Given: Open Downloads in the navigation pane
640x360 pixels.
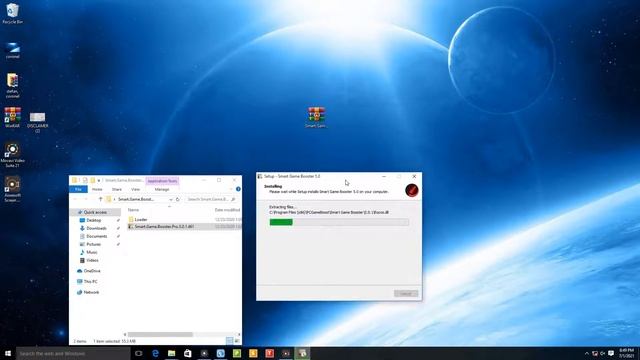Looking at the screenshot, I should point(96,228).
